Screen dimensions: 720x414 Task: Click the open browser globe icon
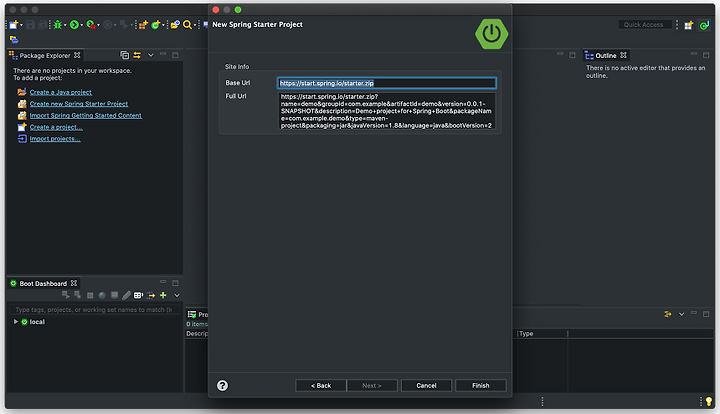[102, 296]
